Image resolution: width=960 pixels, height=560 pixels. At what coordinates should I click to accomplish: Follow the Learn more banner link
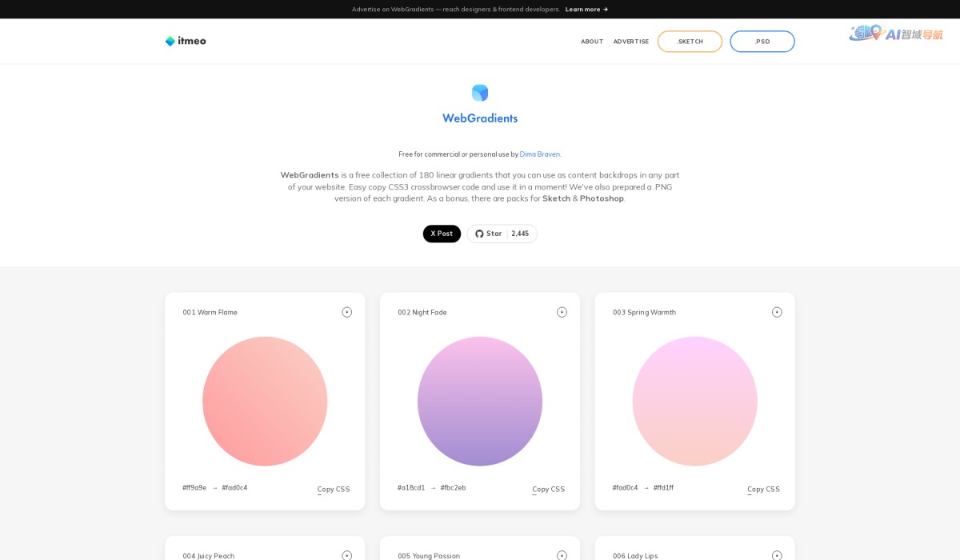[586, 10]
